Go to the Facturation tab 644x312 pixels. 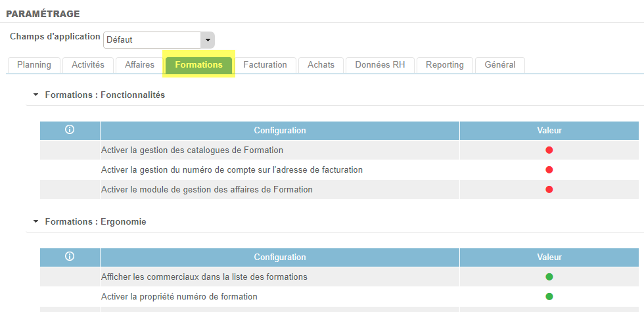coord(265,65)
